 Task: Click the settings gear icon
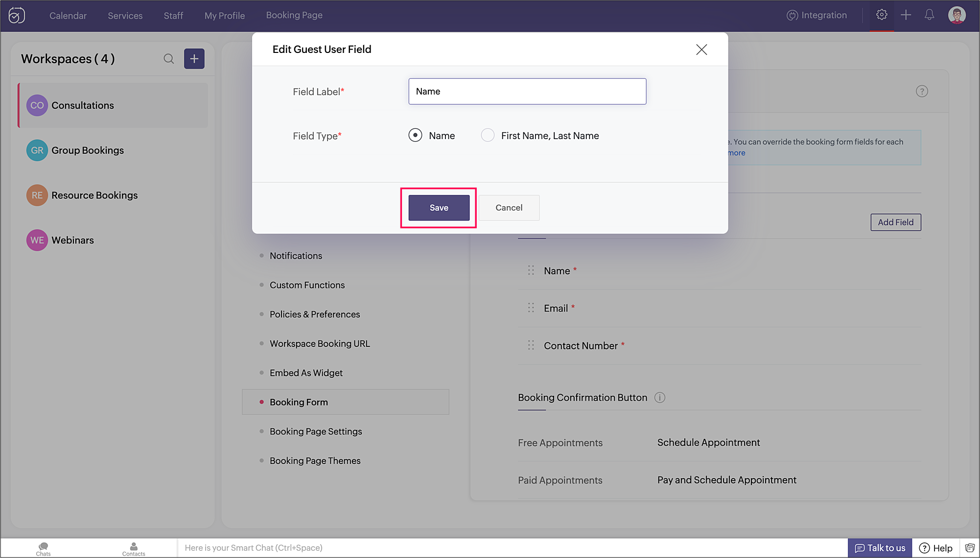[882, 15]
